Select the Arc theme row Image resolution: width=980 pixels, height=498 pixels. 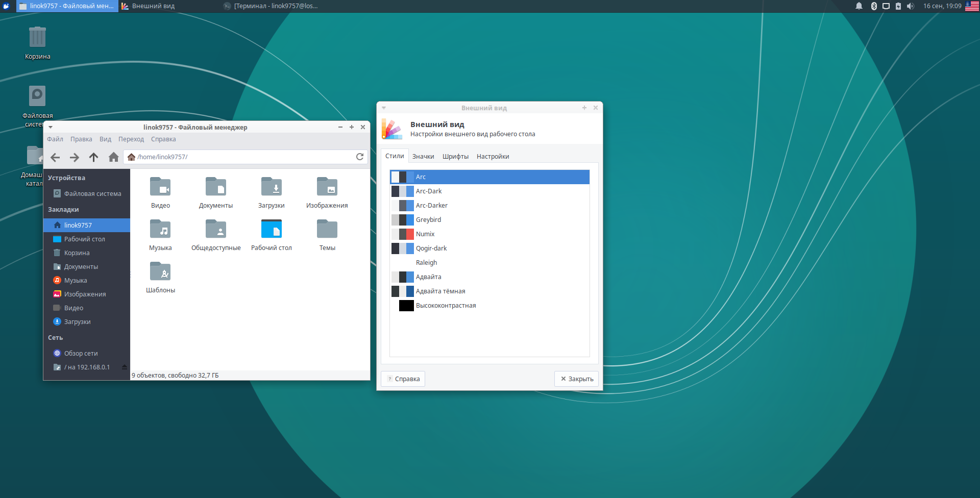(x=489, y=177)
